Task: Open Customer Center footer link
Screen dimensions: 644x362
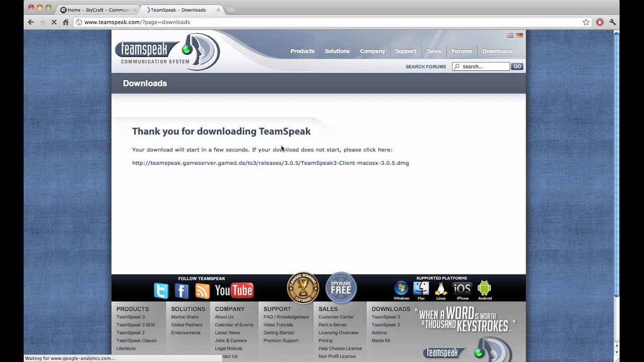Action: point(336,317)
